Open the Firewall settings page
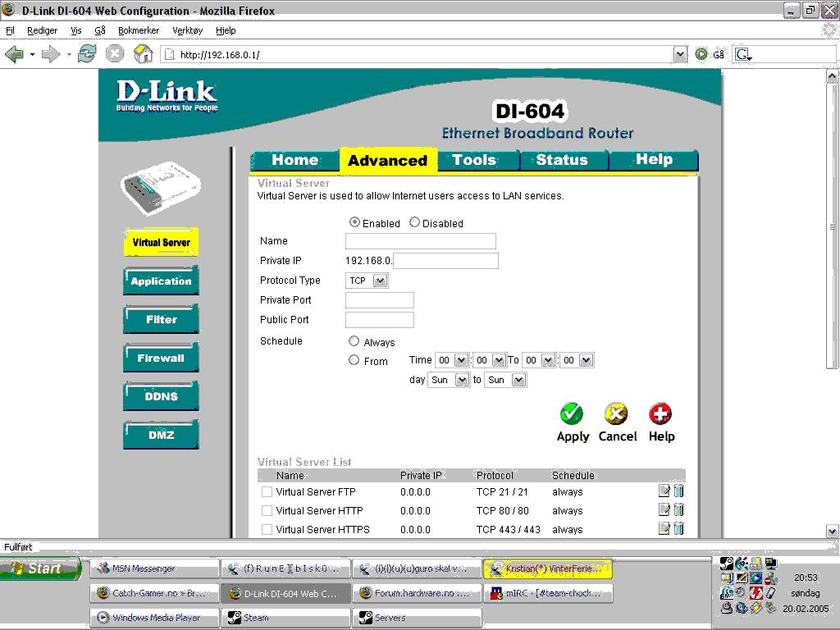 [161, 358]
